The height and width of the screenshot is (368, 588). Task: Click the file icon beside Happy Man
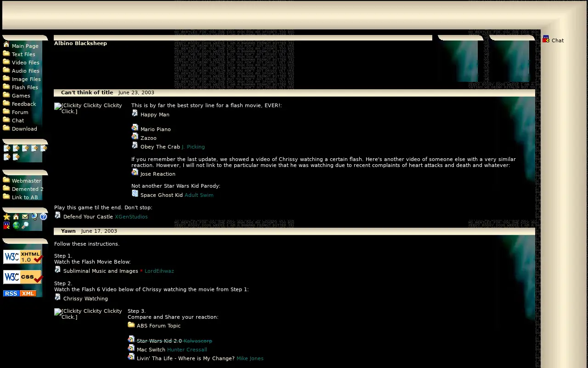click(135, 113)
